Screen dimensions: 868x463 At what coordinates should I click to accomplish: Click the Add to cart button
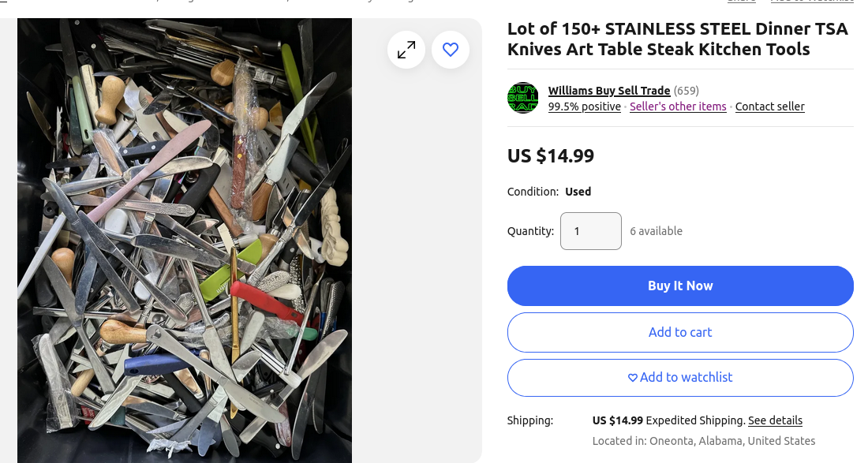[x=680, y=332]
